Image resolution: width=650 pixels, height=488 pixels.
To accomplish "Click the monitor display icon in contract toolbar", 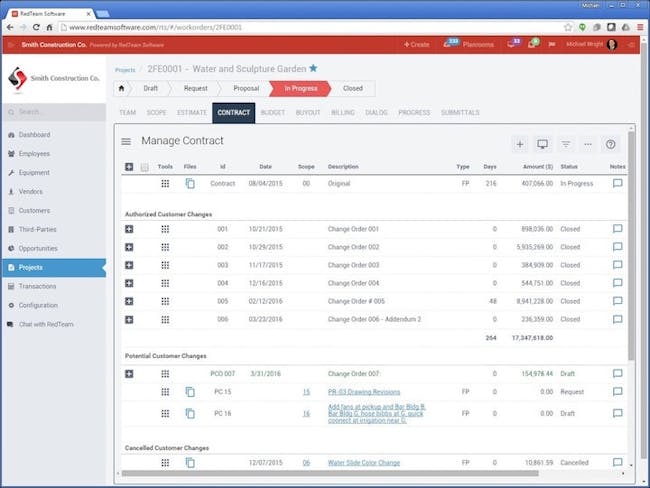I will (x=543, y=144).
